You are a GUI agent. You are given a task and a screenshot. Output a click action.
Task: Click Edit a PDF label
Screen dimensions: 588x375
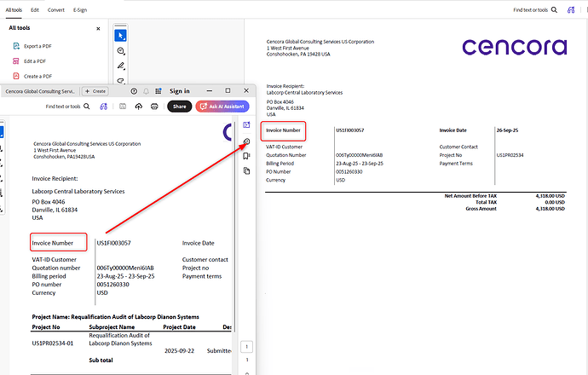tap(35, 61)
